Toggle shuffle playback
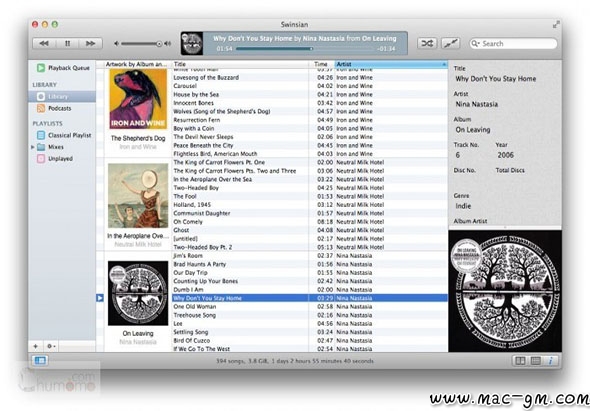This screenshot has width=590, height=411. [427, 43]
